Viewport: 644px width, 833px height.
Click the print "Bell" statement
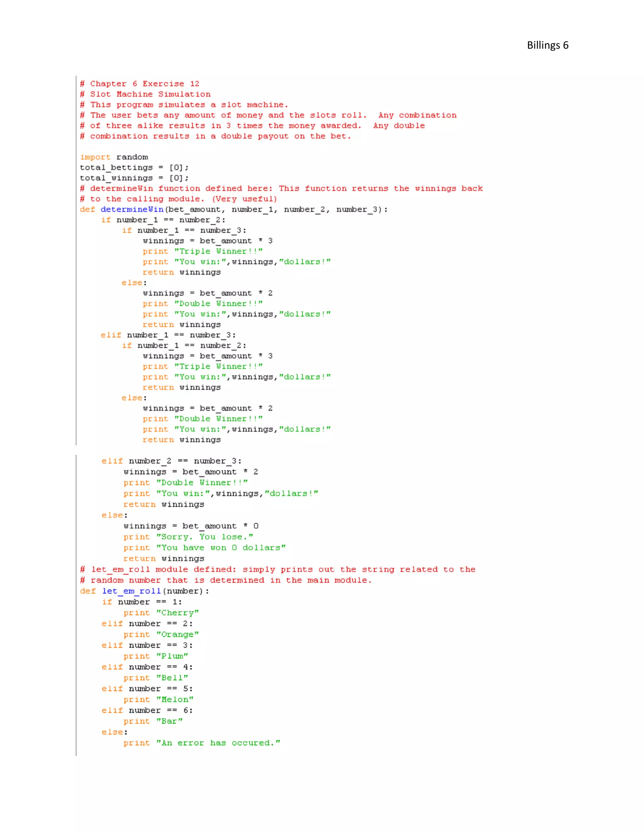click(x=155, y=678)
